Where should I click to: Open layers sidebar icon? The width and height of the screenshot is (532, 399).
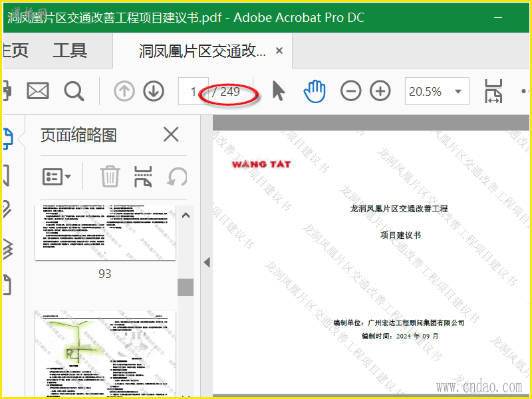click(8, 249)
